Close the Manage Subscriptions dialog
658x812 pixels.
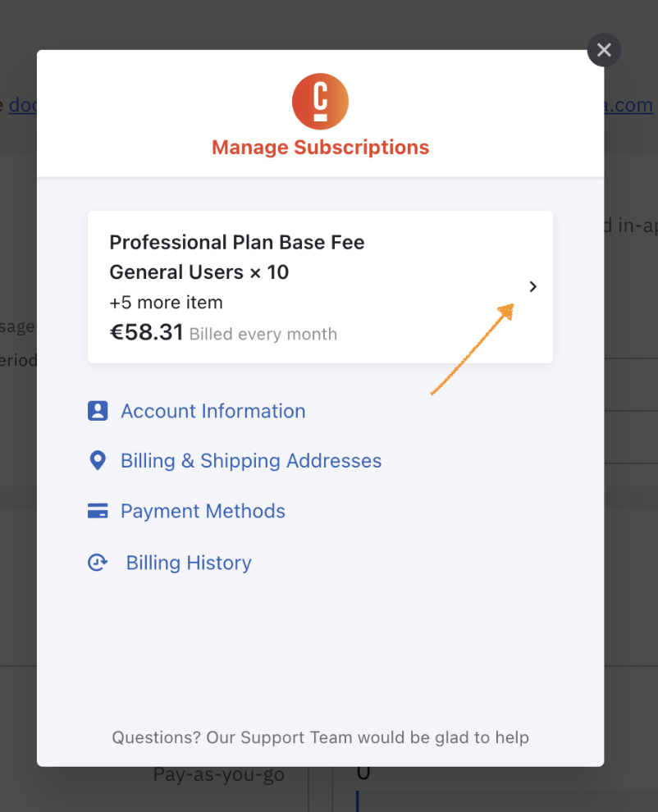[x=604, y=50]
